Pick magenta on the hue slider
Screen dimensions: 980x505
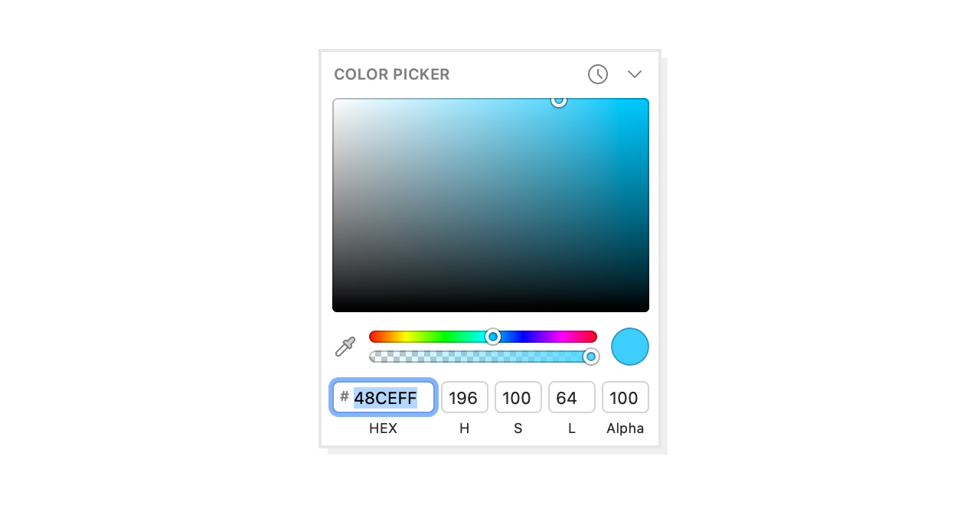(x=569, y=337)
